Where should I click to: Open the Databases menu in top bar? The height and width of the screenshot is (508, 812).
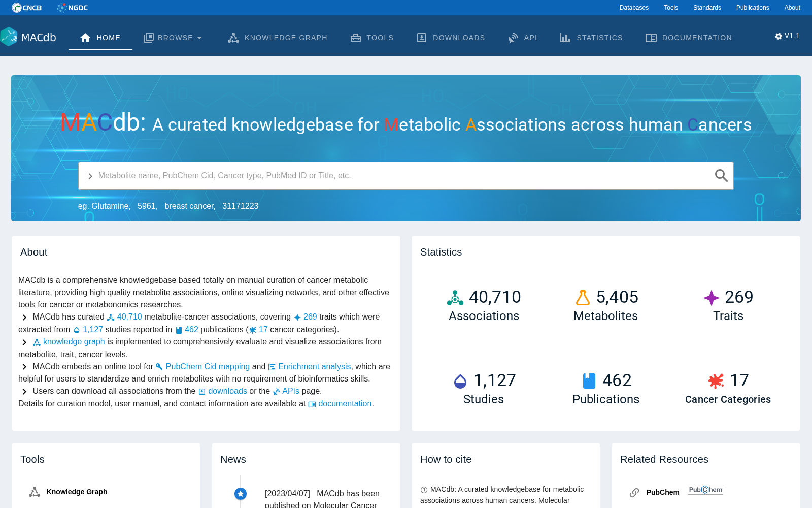point(634,8)
